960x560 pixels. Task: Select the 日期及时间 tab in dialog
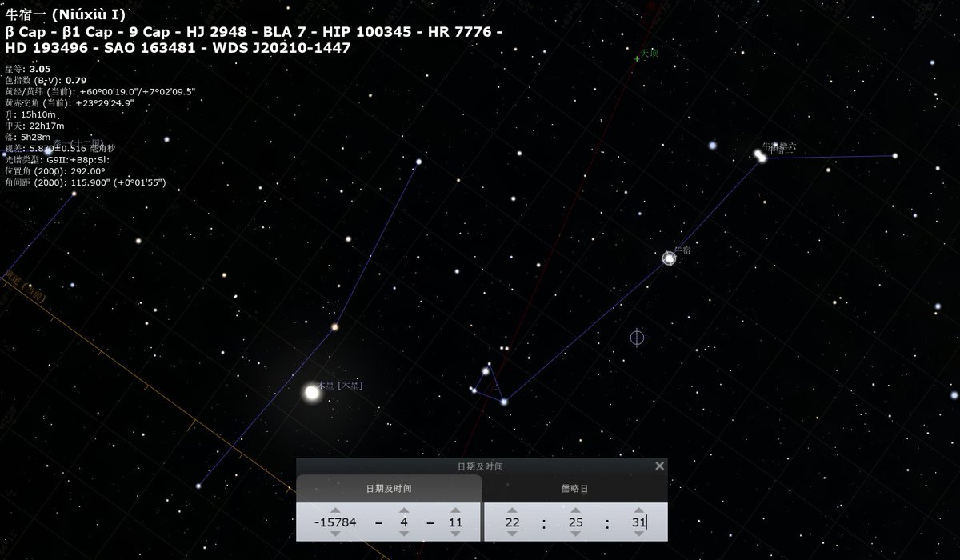tap(389, 488)
